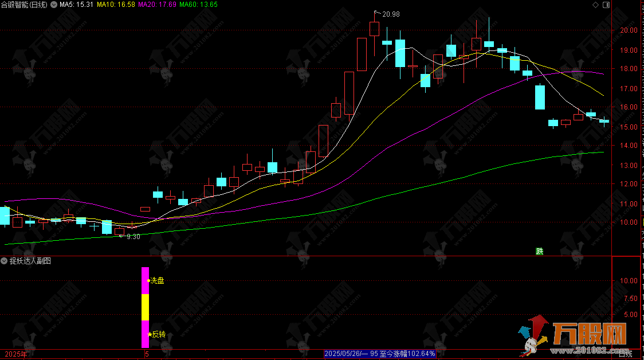Click the month 5 label on time axis
The width and height of the screenshot is (644, 360).
coord(147,354)
